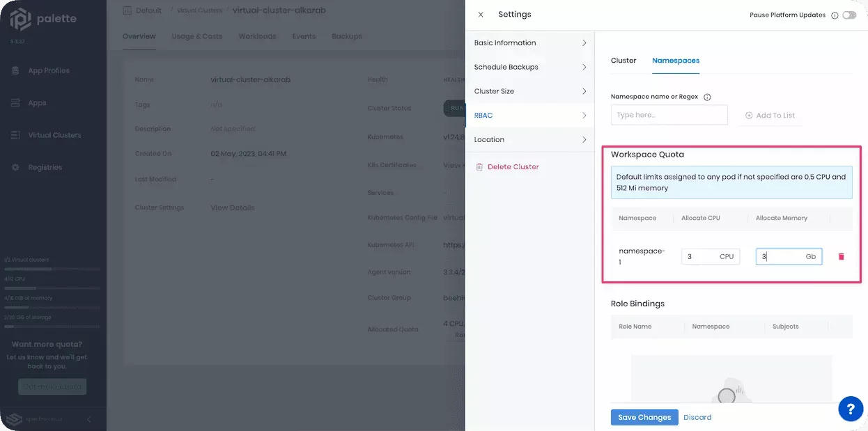
Task: Click trash icon beside Delete Cluster
Action: (x=479, y=167)
